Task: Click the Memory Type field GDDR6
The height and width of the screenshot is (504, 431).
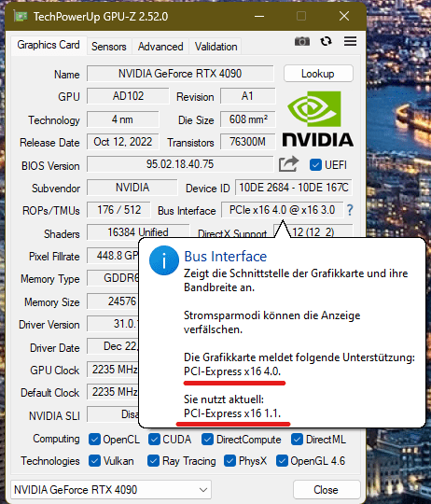Action: coord(113,278)
